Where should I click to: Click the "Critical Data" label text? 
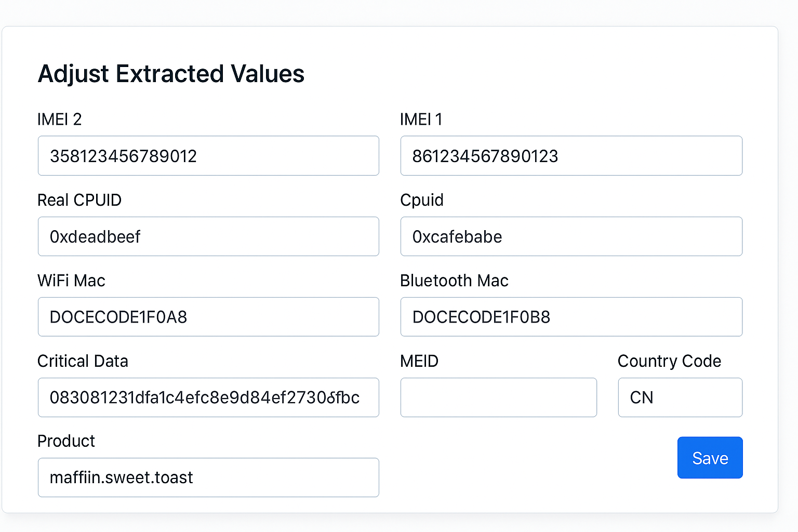coord(83,361)
